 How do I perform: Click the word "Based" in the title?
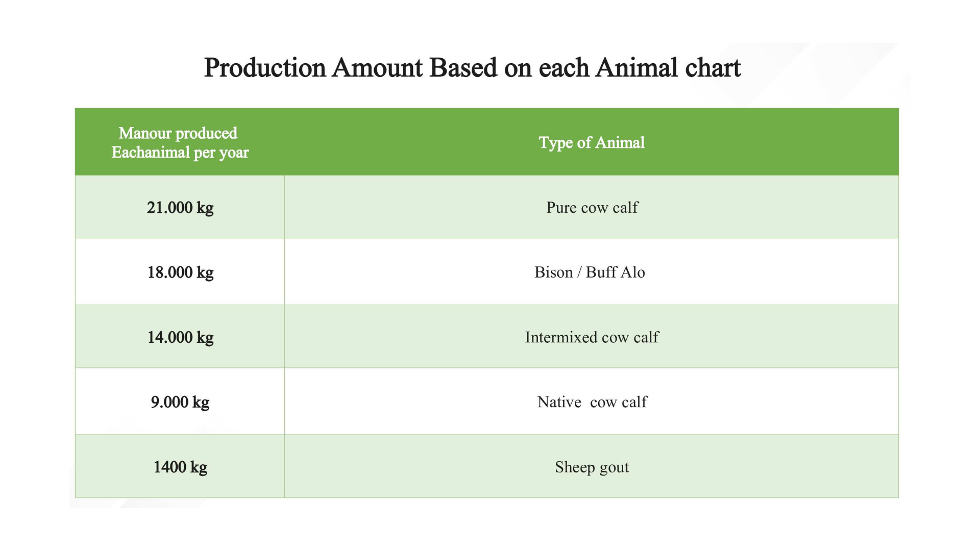pyautogui.click(x=463, y=68)
